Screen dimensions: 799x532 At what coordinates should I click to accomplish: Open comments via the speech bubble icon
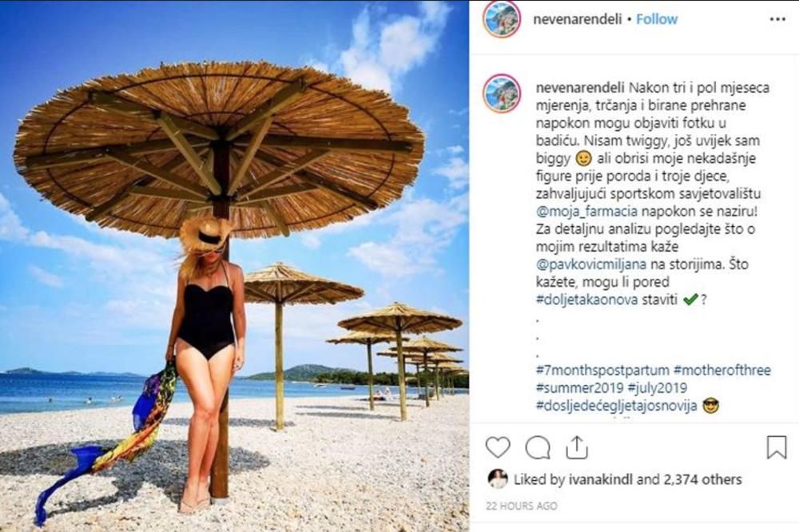(x=538, y=448)
